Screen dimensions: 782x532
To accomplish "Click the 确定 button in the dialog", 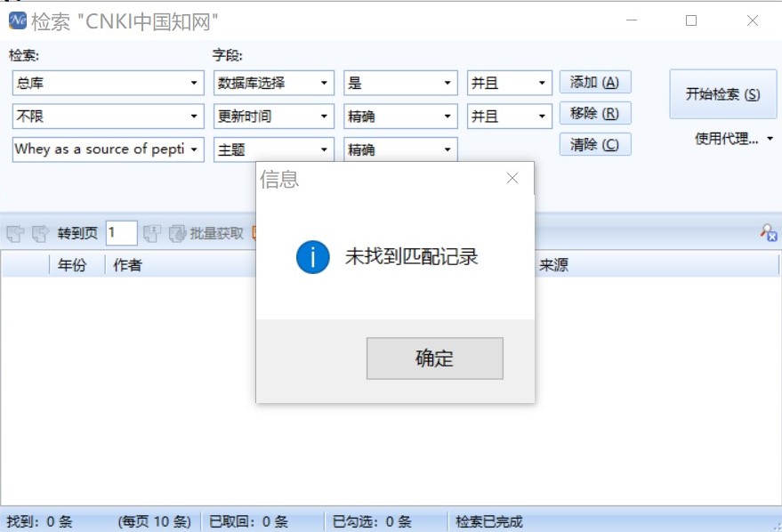I will 434,358.
